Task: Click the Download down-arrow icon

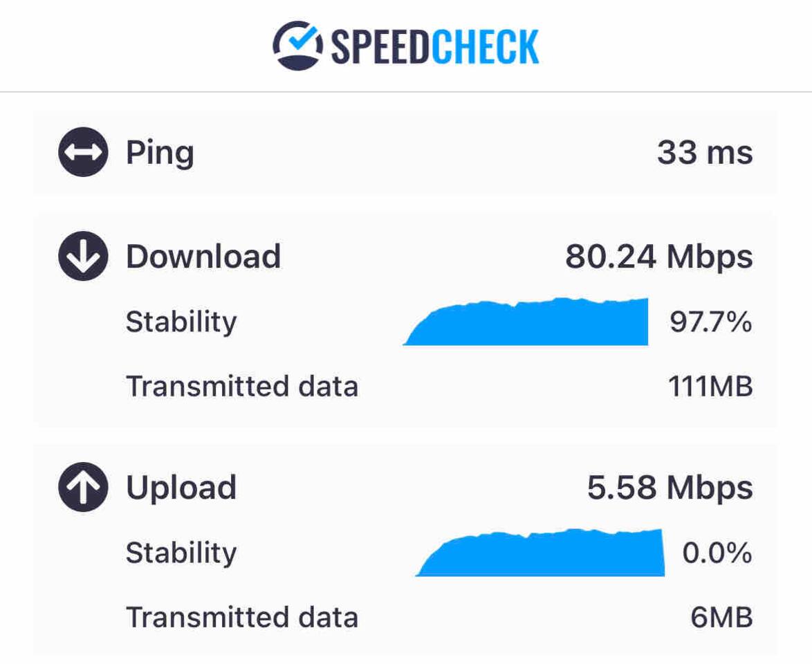Action: click(83, 256)
